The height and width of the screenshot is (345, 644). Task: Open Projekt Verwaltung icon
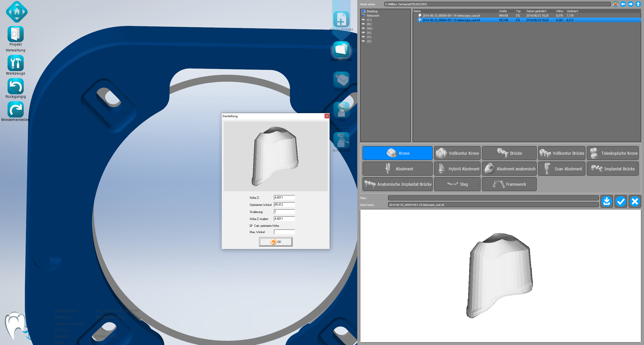16,34
